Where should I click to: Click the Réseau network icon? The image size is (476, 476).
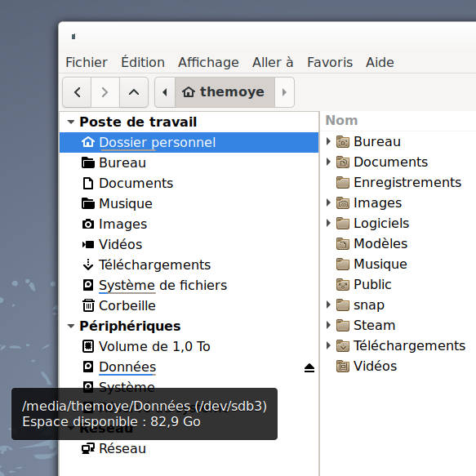point(88,449)
